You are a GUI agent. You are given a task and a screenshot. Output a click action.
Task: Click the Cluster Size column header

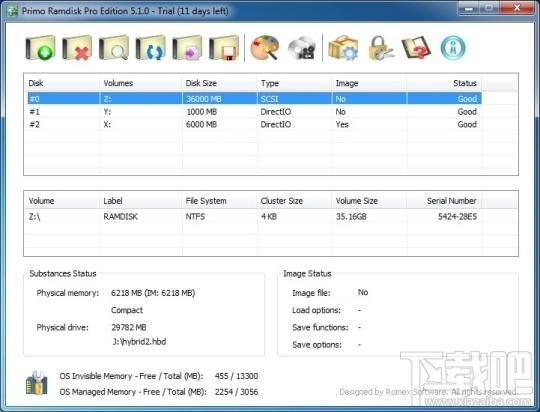[x=294, y=201]
